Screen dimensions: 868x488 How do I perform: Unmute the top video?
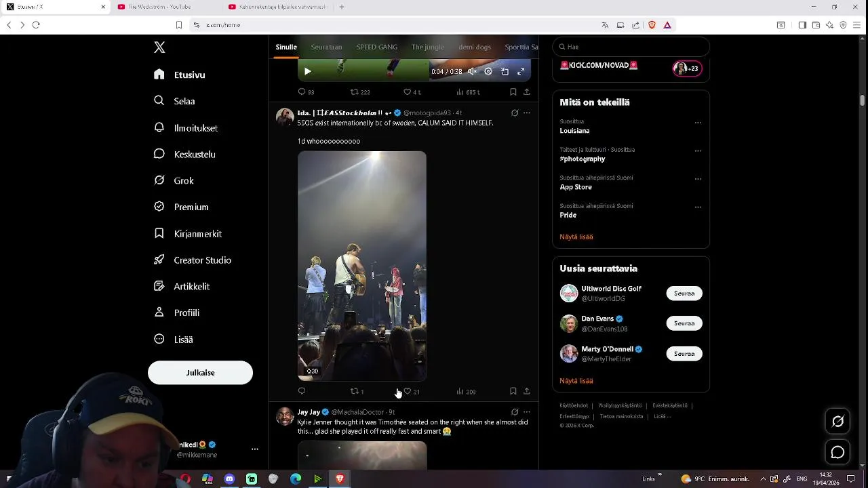point(472,71)
